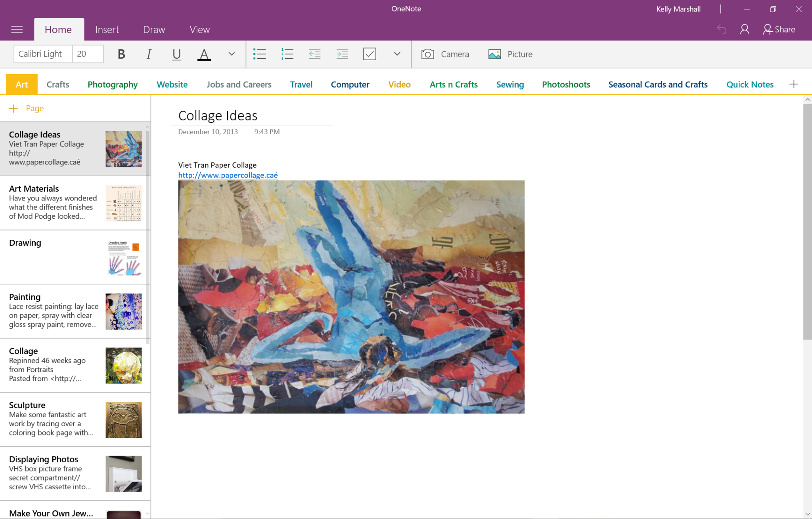Open the papercollage hyperlink on the page
The image size is (812, 519).
pyautogui.click(x=228, y=175)
